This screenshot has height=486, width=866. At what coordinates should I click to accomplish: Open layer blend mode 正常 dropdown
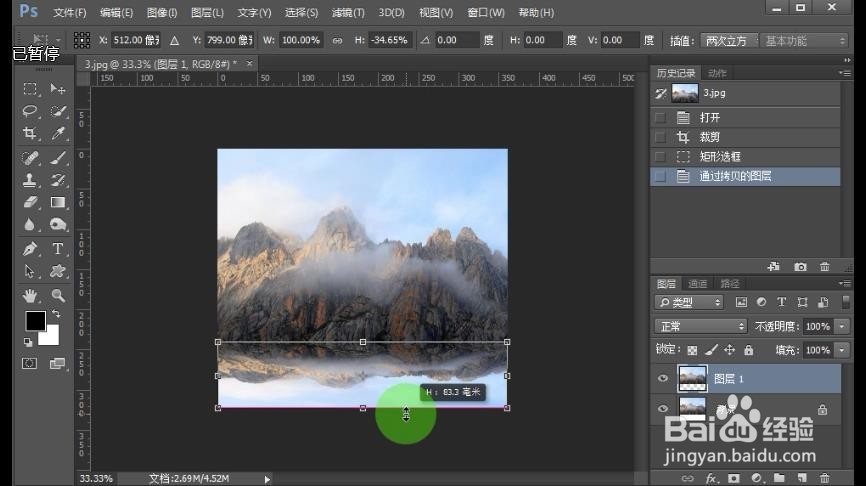(700, 326)
